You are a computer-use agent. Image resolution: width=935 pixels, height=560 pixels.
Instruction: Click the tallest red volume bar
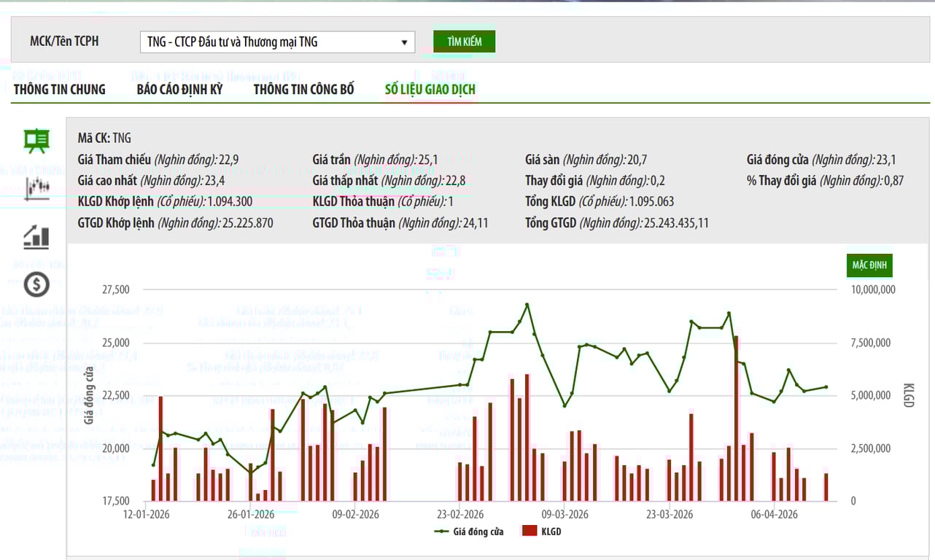[736, 419]
